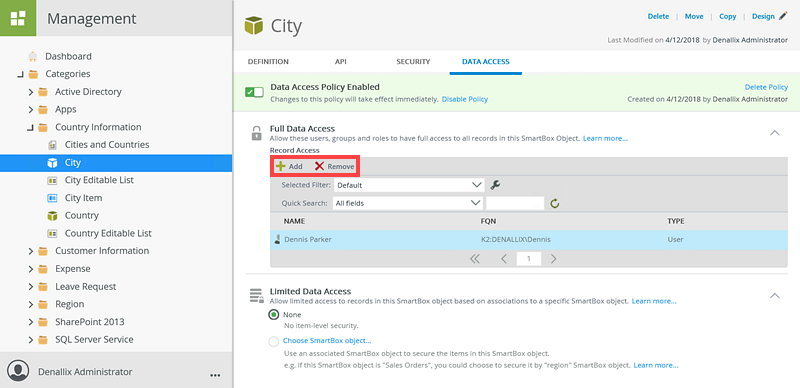The image size is (800, 388).
Task: Click the Delete Policy link
Action: (x=766, y=87)
